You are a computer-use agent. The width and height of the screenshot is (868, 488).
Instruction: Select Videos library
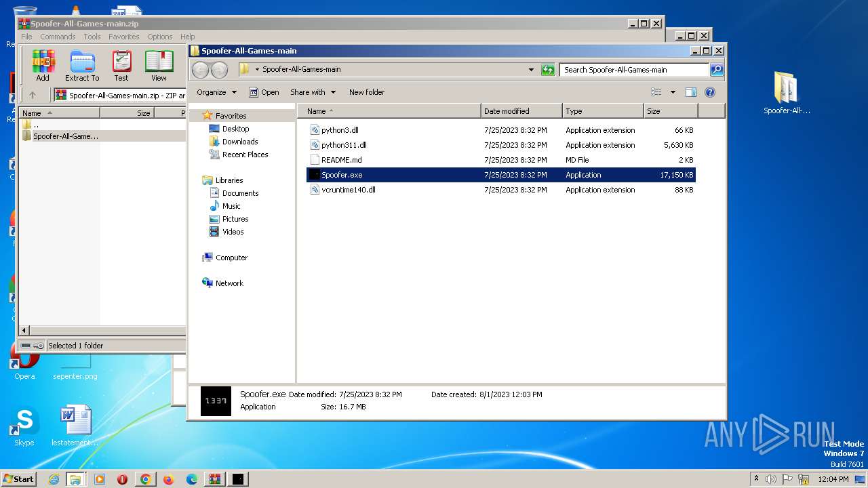tap(233, 232)
